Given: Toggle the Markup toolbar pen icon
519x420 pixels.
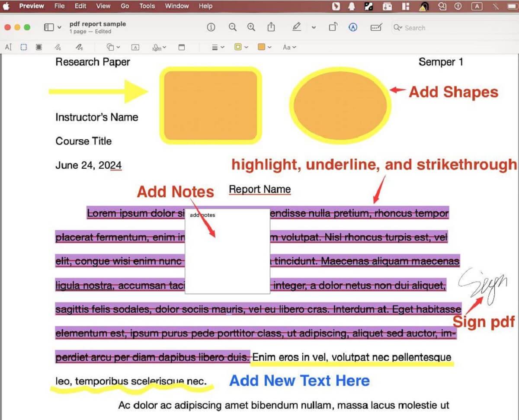Looking at the screenshot, I should click(297, 27).
